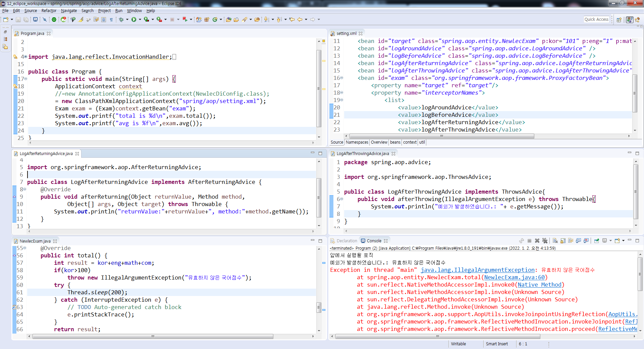Switch to the beans tab
Screen dimensions: 644x349
395,142
